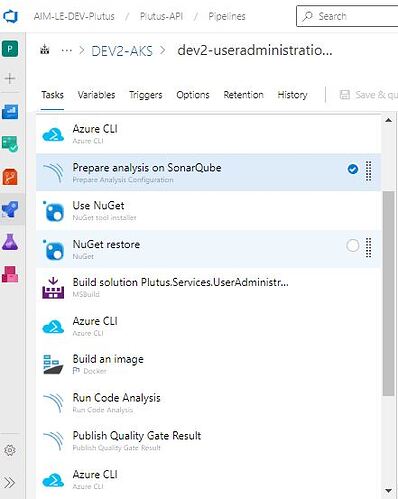
Task: Switch to Options tab
Action: (193, 95)
